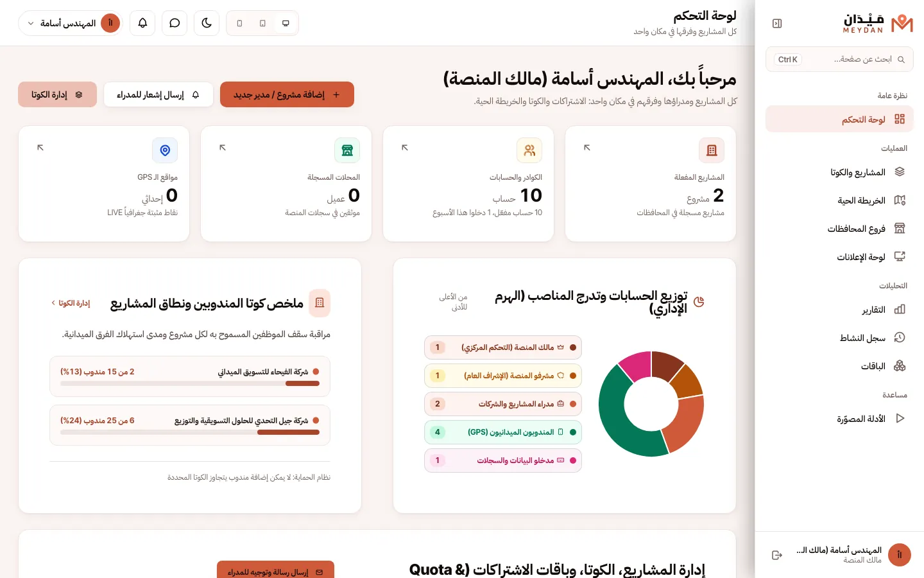Image resolution: width=924 pixels, height=578 pixels.
Task: Switch to desktop device preview
Action: [x=286, y=23]
